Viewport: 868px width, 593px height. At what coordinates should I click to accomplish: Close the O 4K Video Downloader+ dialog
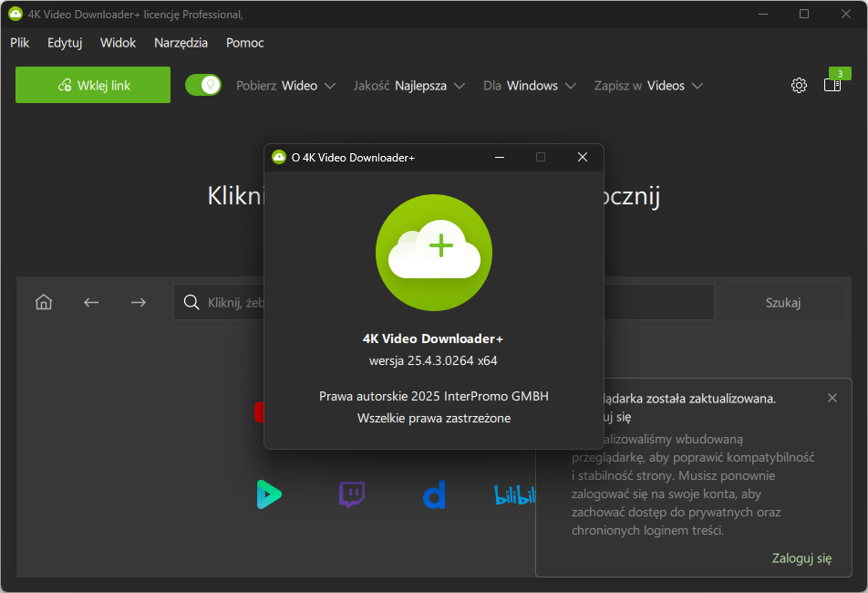pyautogui.click(x=583, y=157)
